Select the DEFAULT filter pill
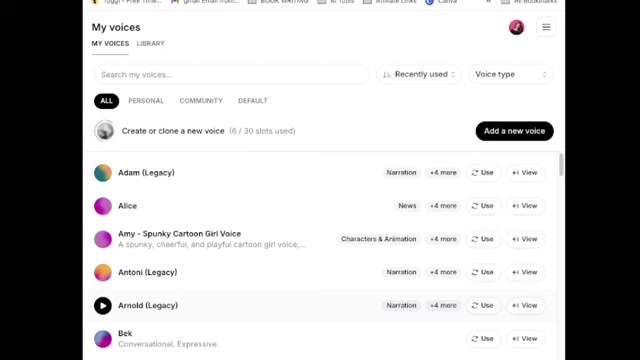The height and width of the screenshot is (360, 640). tap(253, 101)
